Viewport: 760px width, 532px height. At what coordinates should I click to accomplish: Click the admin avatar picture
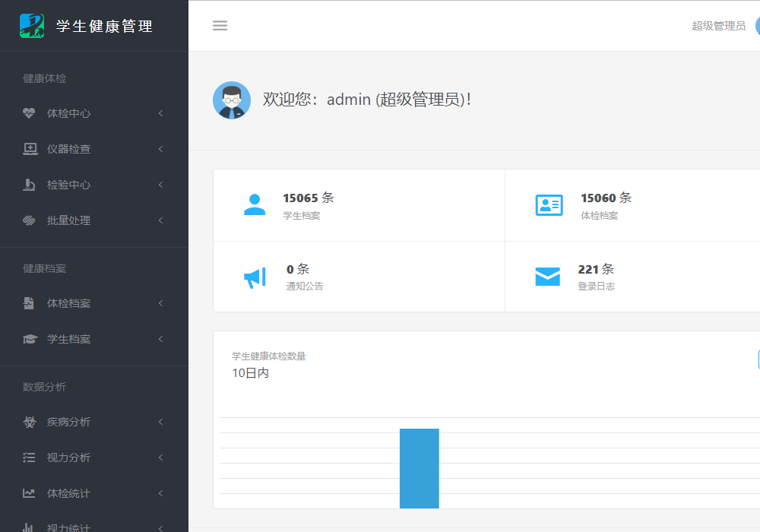coord(232,100)
